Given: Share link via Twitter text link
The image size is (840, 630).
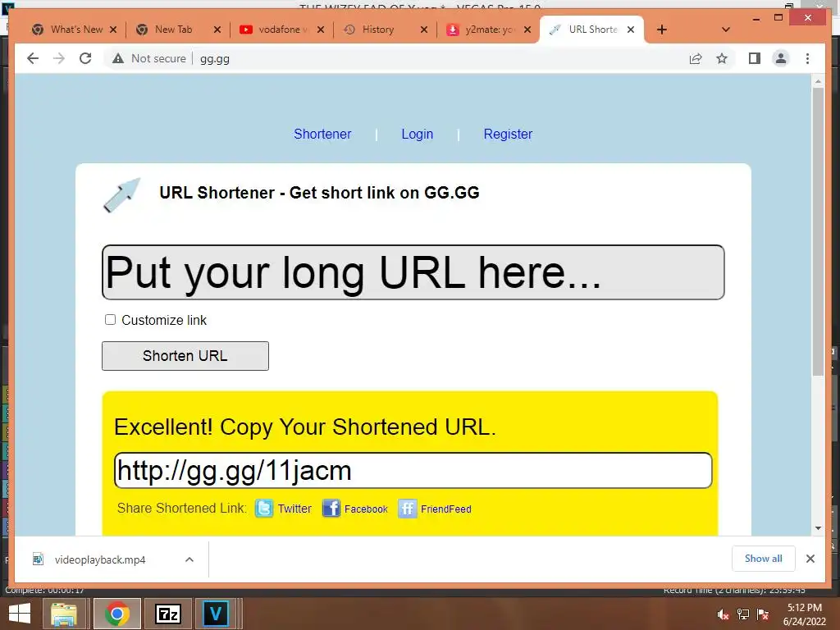Looking at the screenshot, I should [294, 509].
